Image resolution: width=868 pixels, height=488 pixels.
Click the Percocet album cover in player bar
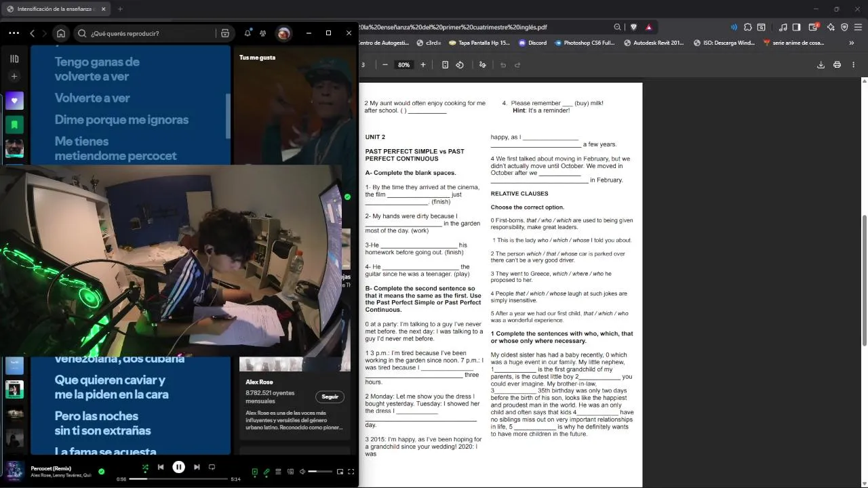pyautogui.click(x=15, y=471)
